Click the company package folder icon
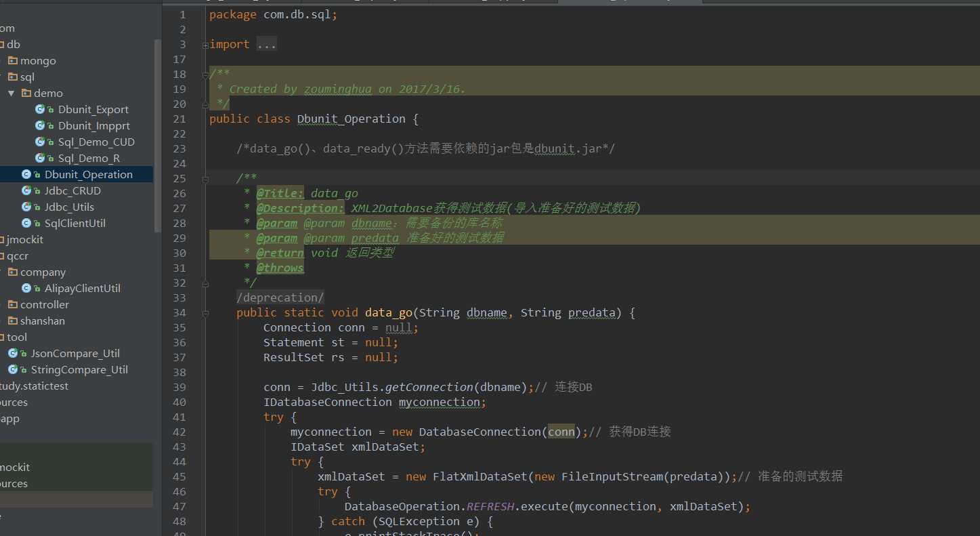The height and width of the screenshot is (536, 980). point(13,272)
